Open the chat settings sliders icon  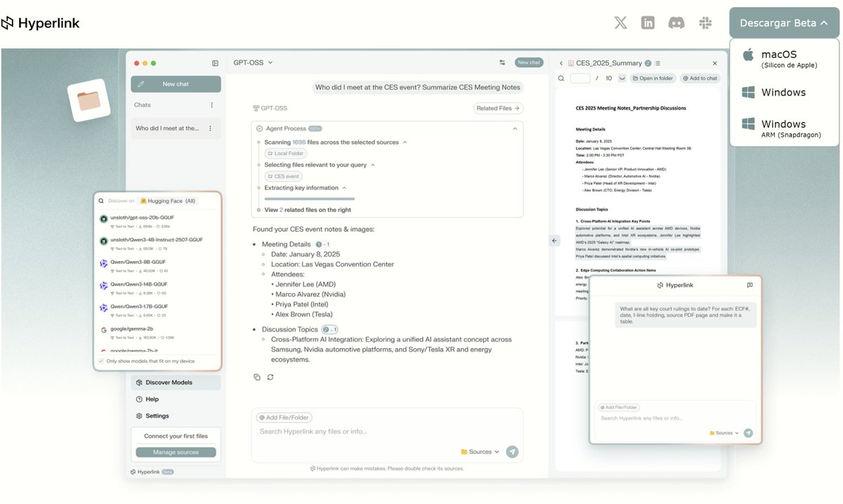(502, 62)
